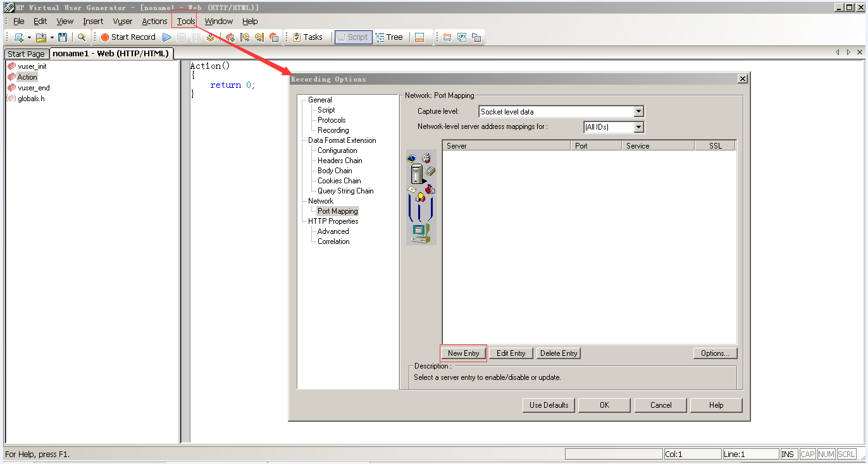Click Edit Entry button
The width and height of the screenshot is (868, 464).
511,353
